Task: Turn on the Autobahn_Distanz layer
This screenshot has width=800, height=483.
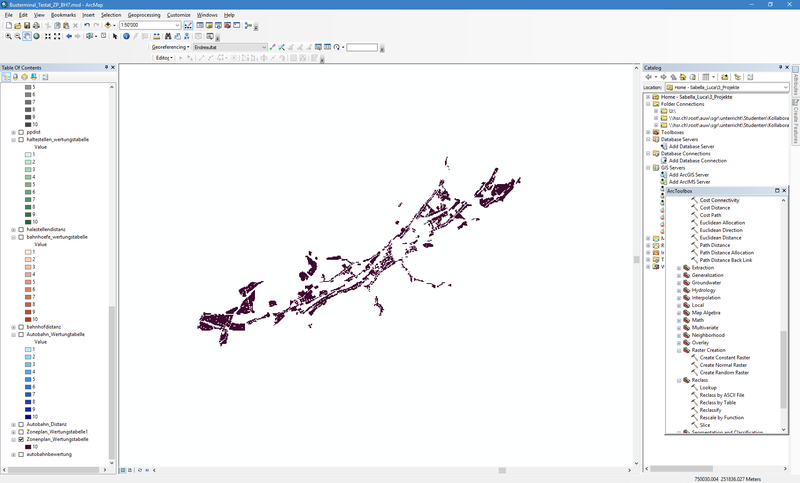Action: click(x=21, y=424)
